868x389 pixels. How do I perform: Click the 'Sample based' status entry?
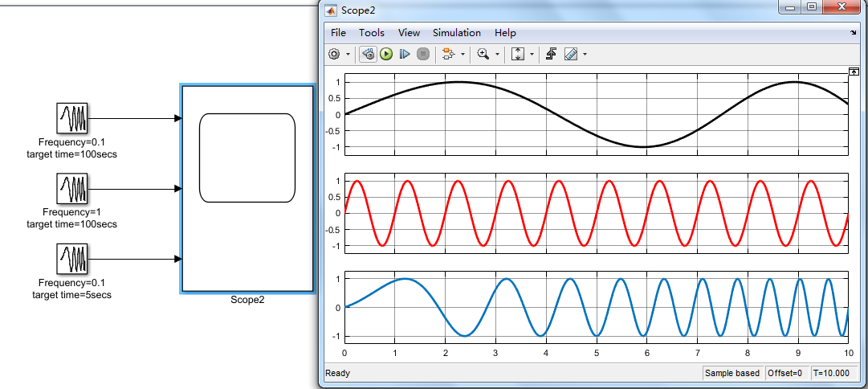coord(733,373)
